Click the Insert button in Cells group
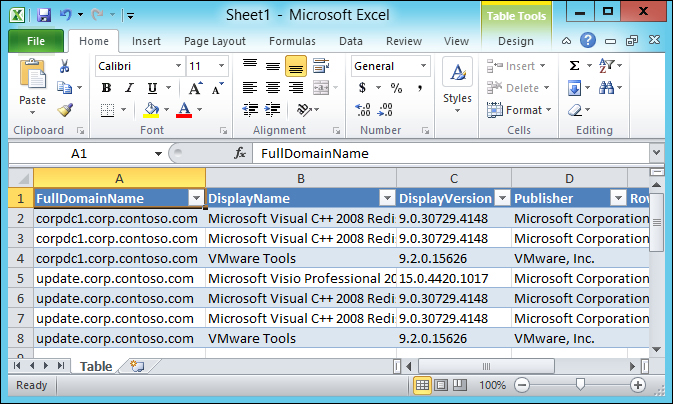 click(x=516, y=66)
